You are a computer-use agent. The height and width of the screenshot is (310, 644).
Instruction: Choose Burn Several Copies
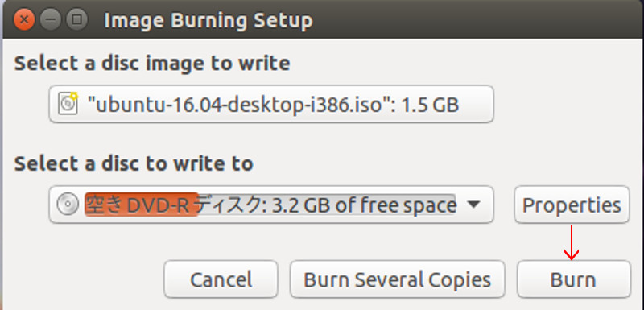(397, 279)
